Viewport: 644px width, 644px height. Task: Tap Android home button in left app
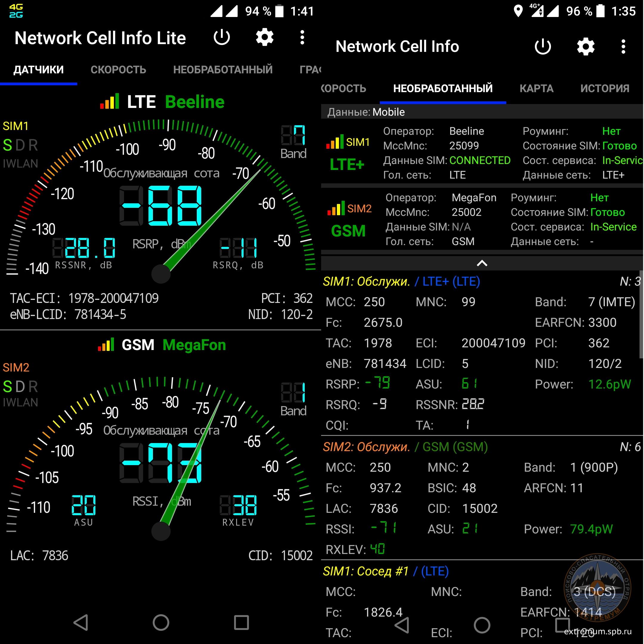tap(161, 622)
